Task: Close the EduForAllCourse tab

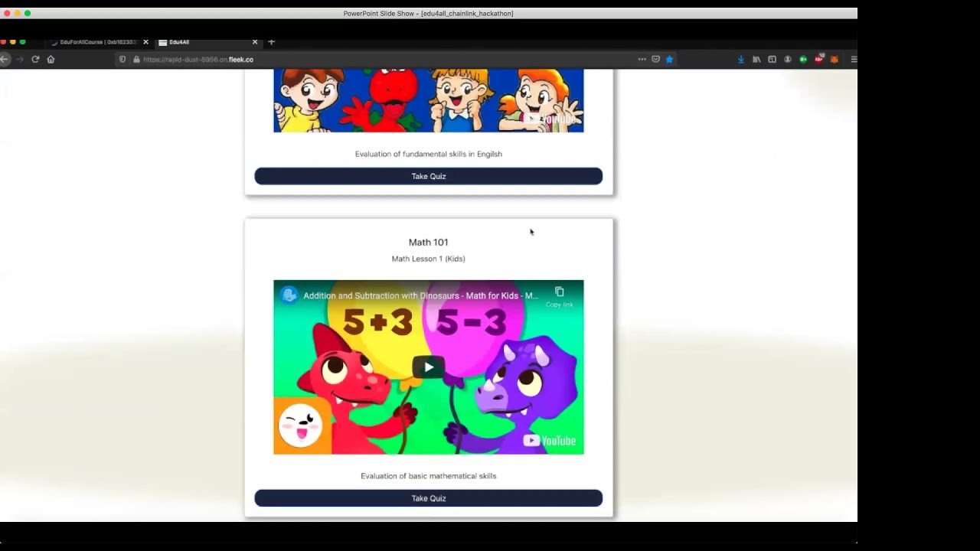Action: click(145, 42)
